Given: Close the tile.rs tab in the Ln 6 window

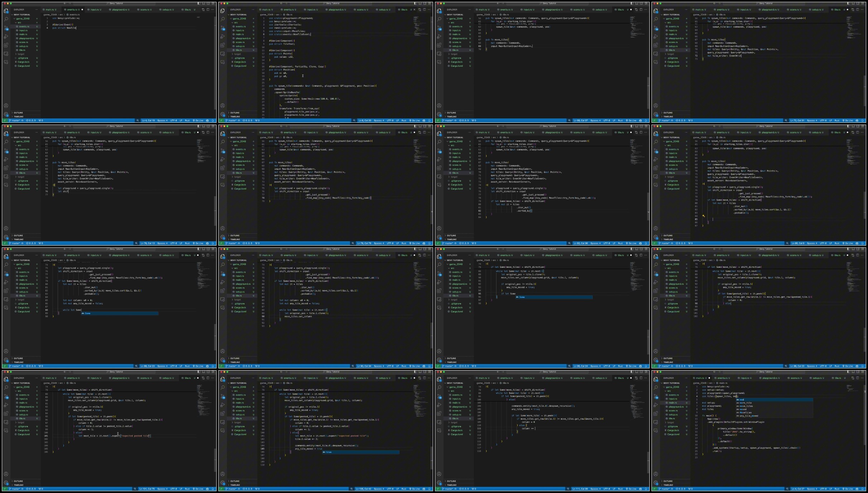Looking at the screenshot, I should click(414, 10).
